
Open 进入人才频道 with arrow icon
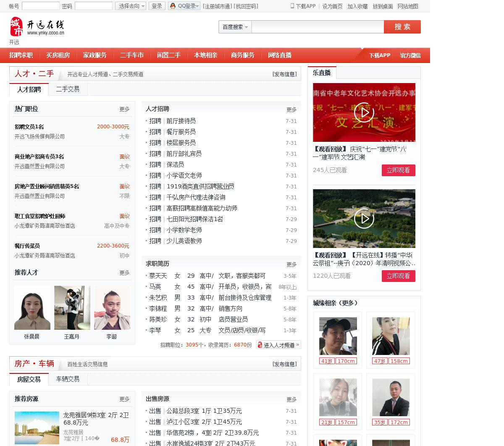(278, 345)
